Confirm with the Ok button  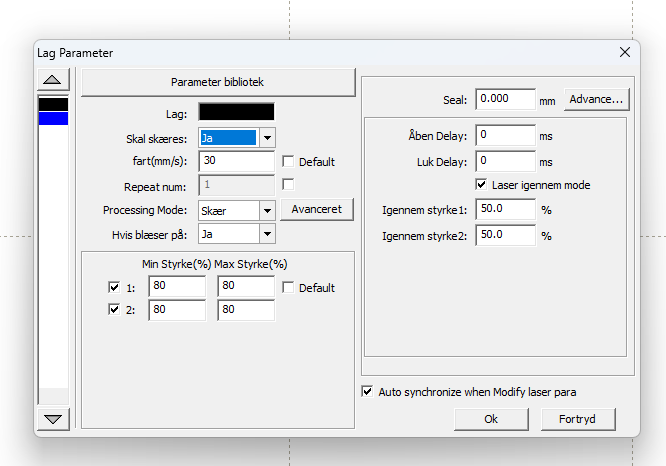tap(491, 419)
